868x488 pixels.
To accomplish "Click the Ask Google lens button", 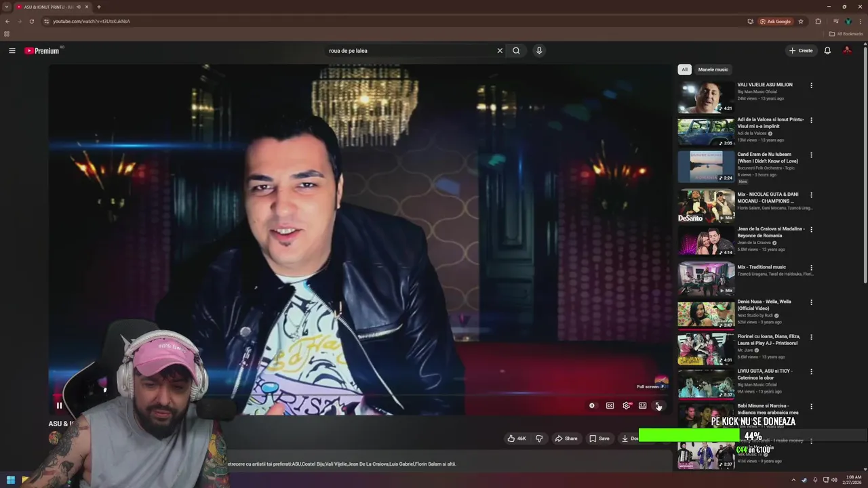I will [776, 21].
